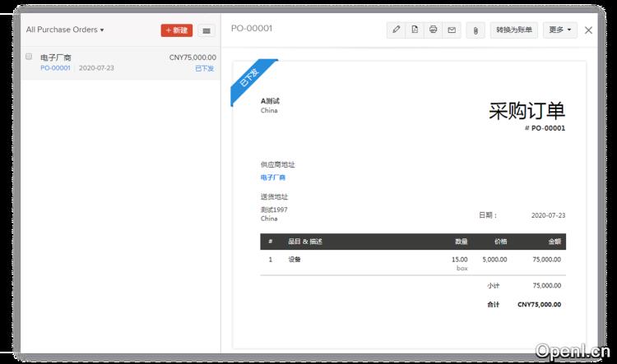Click the 送货地址 label
Image resolution: width=617 pixels, height=364 pixels.
274,197
